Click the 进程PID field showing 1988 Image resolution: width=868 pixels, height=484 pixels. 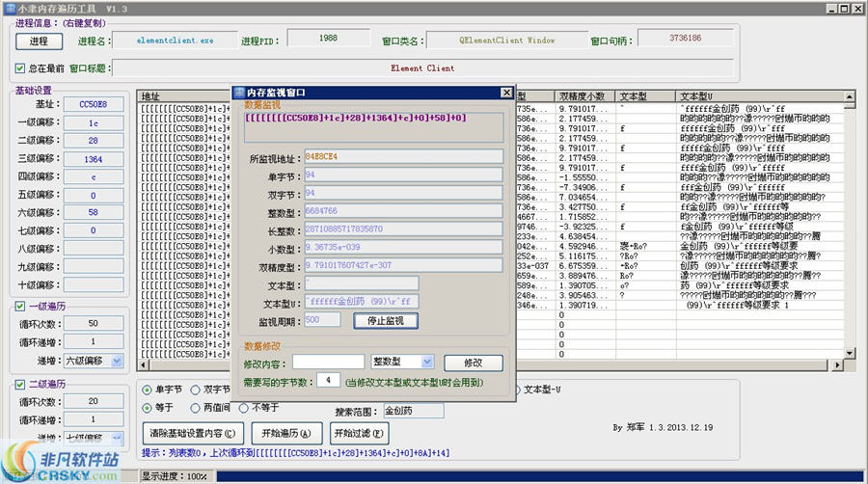coord(329,39)
